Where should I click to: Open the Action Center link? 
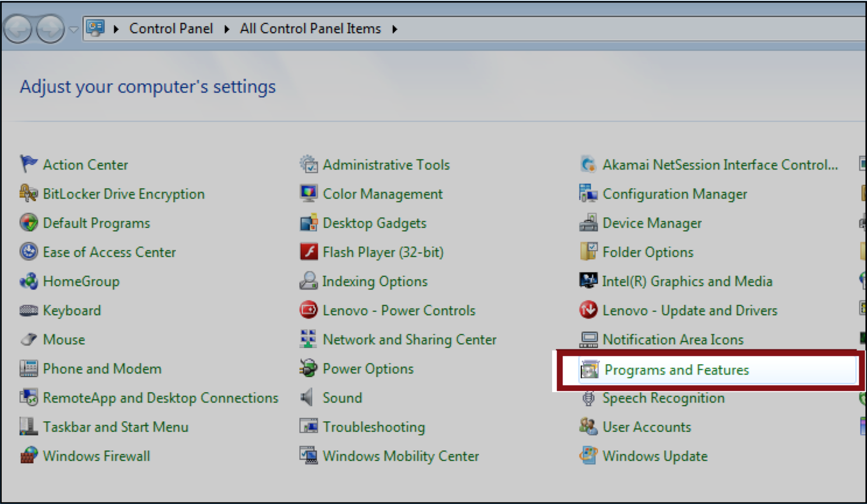(85, 165)
